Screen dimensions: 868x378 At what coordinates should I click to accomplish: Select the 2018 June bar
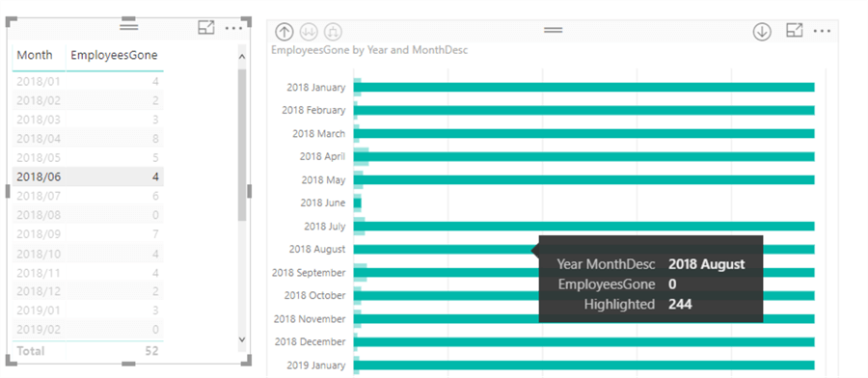point(358,203)
